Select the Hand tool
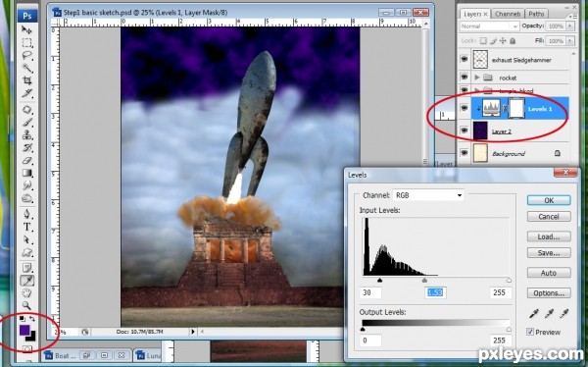 [26, 293]
